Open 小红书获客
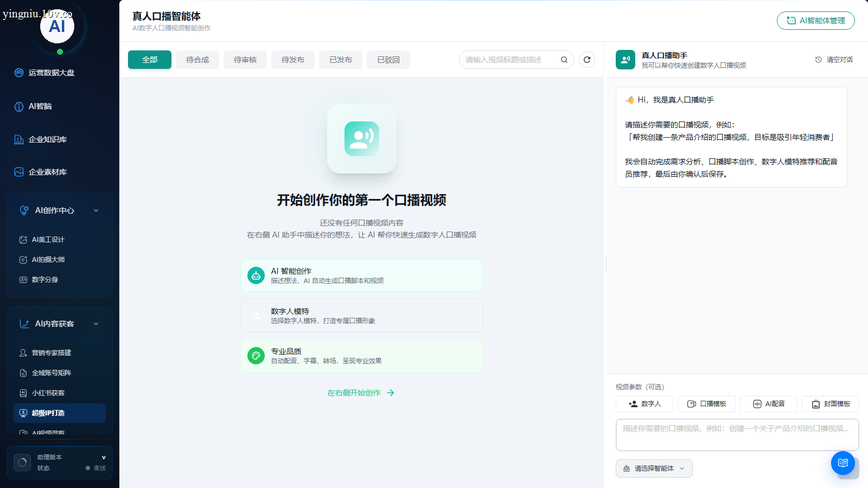 tap(60, 393)
